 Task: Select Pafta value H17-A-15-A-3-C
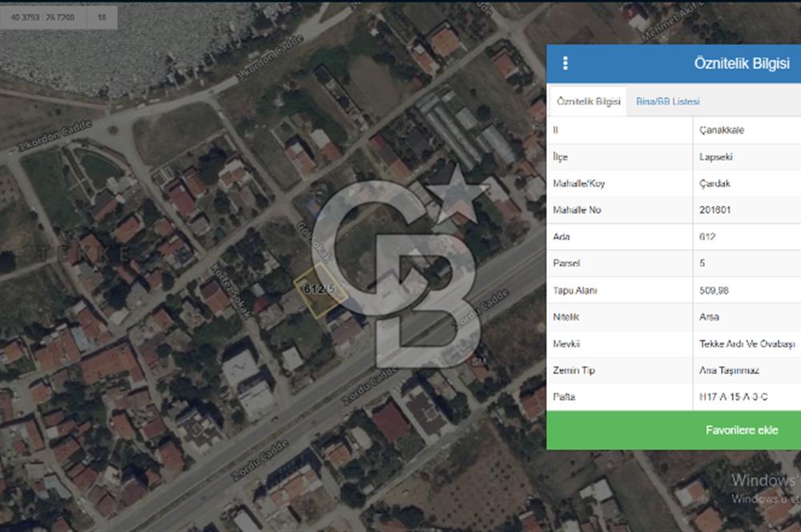coord(733,397)
